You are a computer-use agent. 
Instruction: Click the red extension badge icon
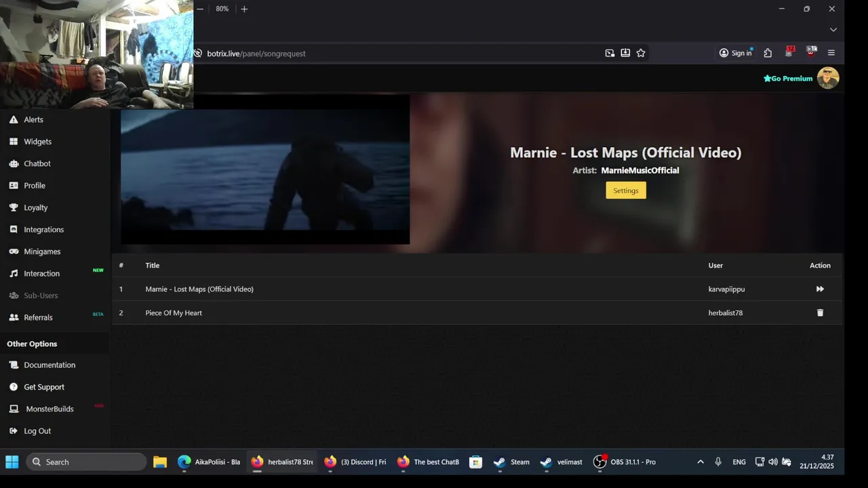tap(789, 52)
